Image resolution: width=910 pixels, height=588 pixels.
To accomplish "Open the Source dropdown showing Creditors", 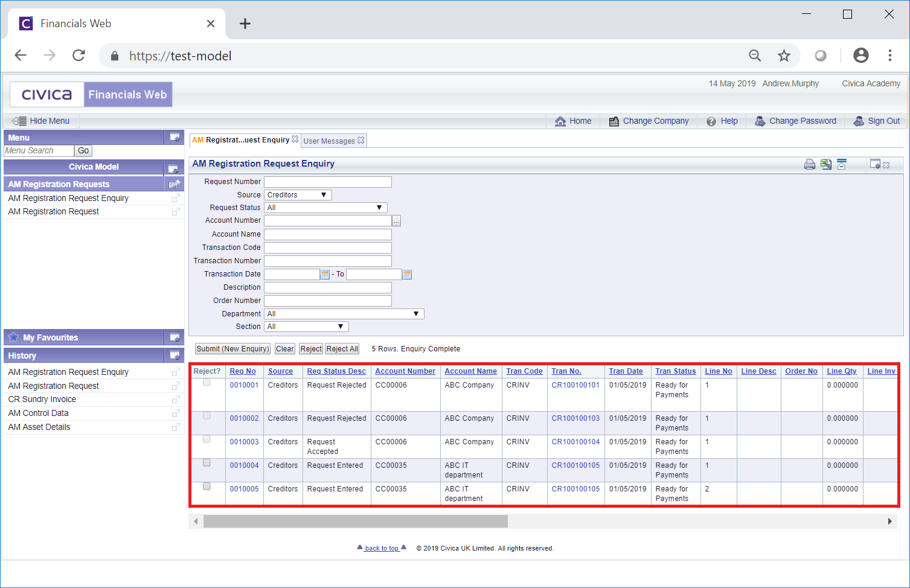I will coord(298,195).
